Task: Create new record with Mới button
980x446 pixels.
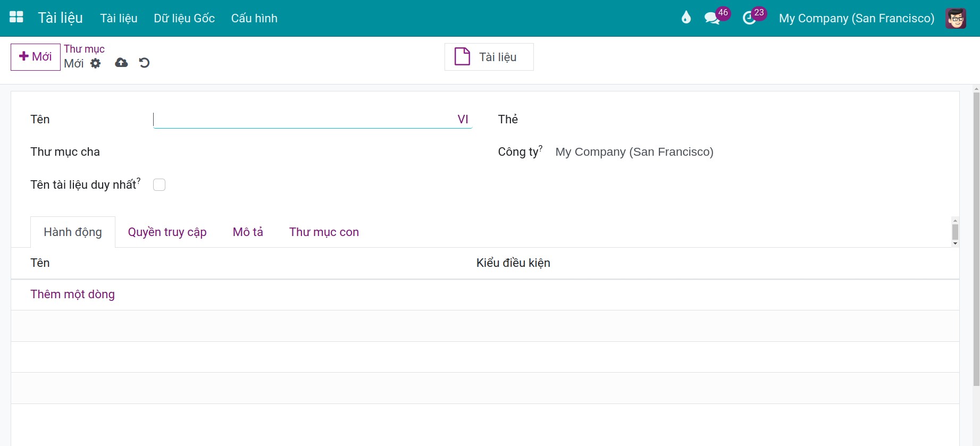Action: tap(36, 57)
